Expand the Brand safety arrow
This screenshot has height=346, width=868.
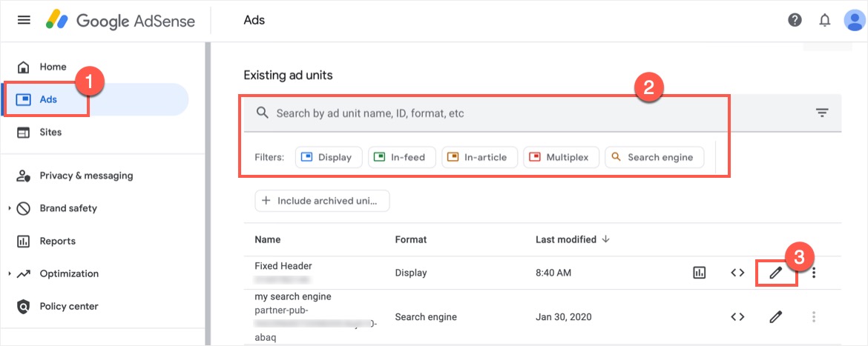[x=10, y=208]
